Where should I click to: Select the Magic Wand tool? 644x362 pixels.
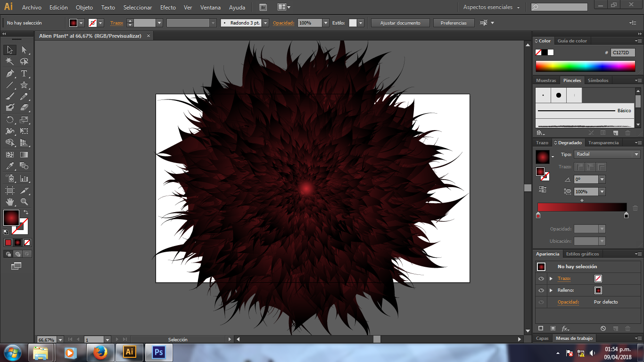pos(10,62)
